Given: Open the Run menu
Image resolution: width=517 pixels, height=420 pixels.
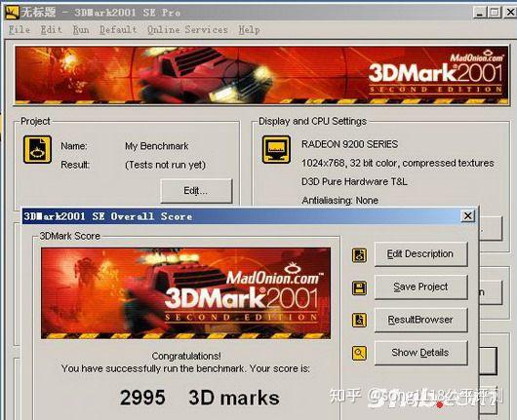Looking at the screenshot, I should (81, 29).
